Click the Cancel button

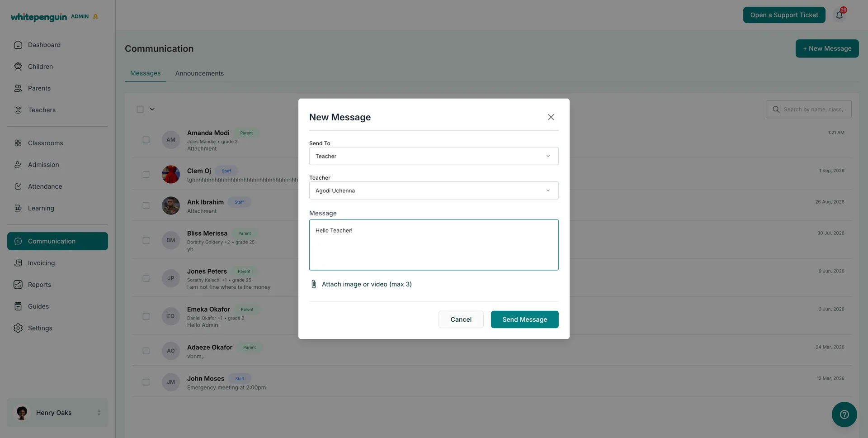pos(461,319)
